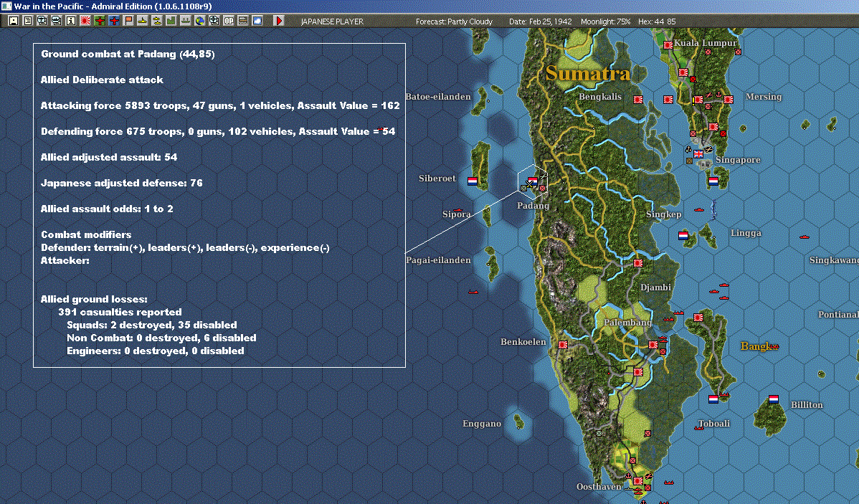Select red plane on blue background icon
Image resolution: width=859 pixels, height=504 pixels.
click(114, 21)
